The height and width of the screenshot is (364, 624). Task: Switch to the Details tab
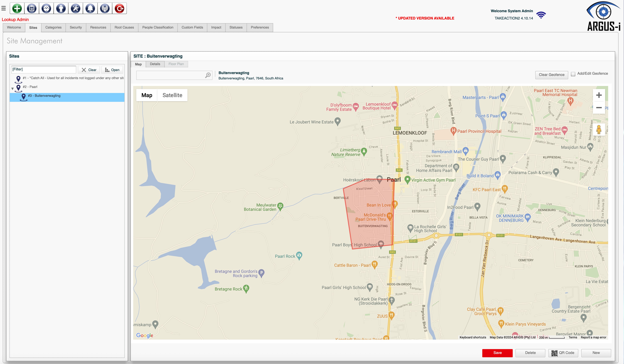pyautogui.click(x=155, y=64)
